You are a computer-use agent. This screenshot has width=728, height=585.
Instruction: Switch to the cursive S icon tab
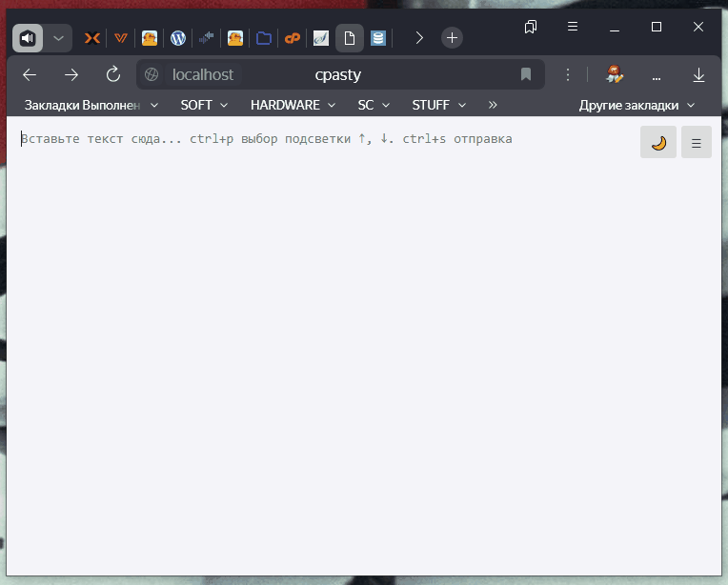coord(321,38)
